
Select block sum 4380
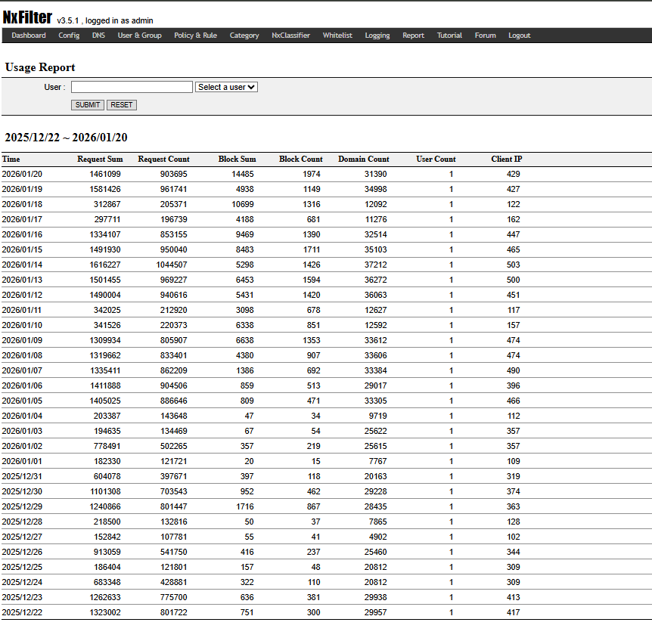[244, 355]
